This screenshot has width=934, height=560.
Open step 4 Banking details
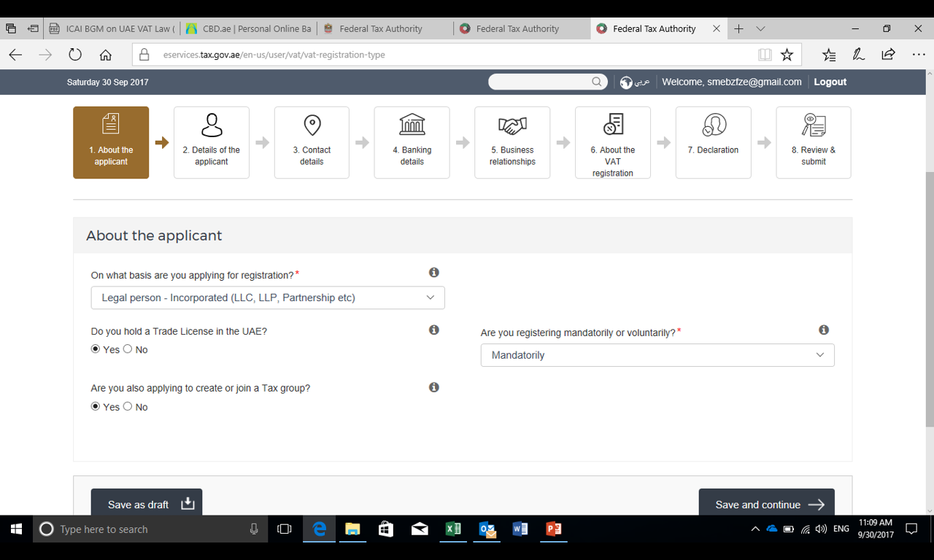tap(412, 142)
